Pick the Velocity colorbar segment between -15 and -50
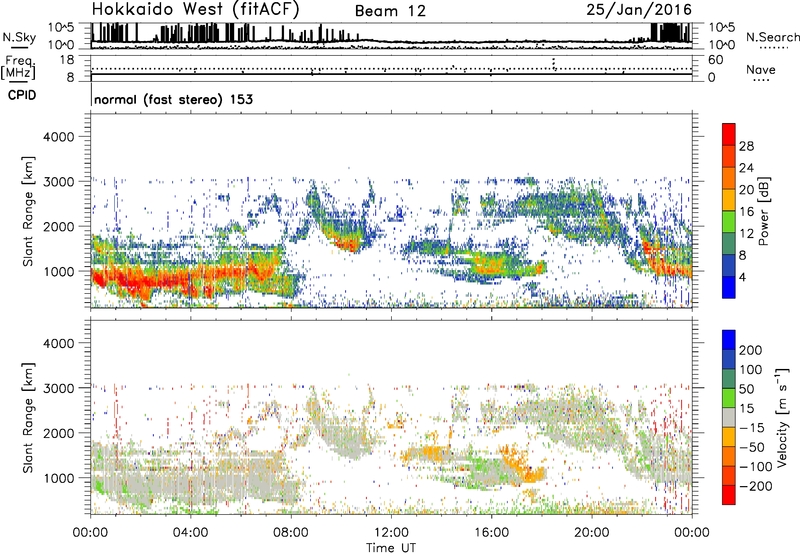Viewport: 800px width, 554px height. tap(729, 437)
